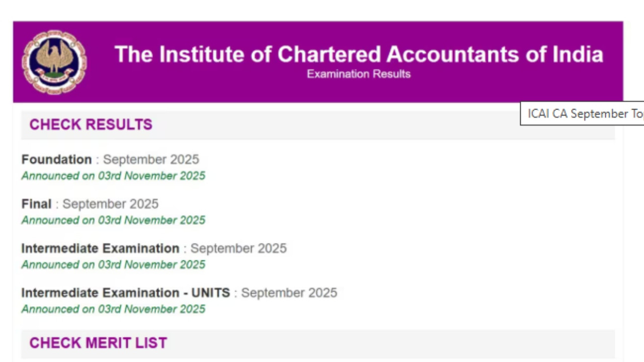Click 'September 2025' beside Intermediate Examination - UNITS
The height and width of the screenshot is (362, 644).
click(x=289, y=293)
